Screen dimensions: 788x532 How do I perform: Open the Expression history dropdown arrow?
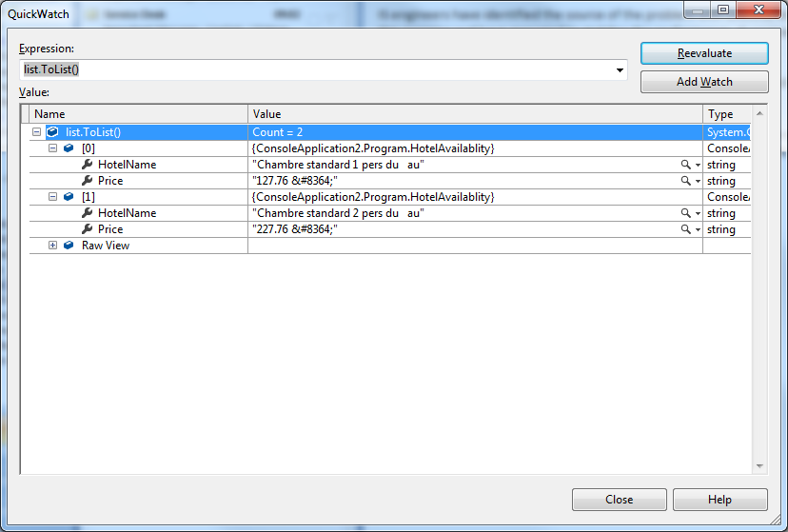(x=620, y=69)
